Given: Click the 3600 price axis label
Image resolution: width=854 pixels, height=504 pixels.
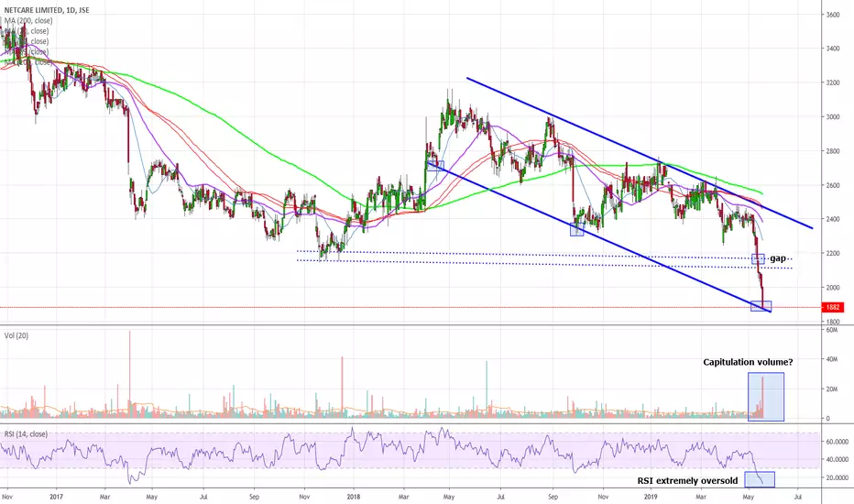Looking at the screenshot, I should coord(833,15).
